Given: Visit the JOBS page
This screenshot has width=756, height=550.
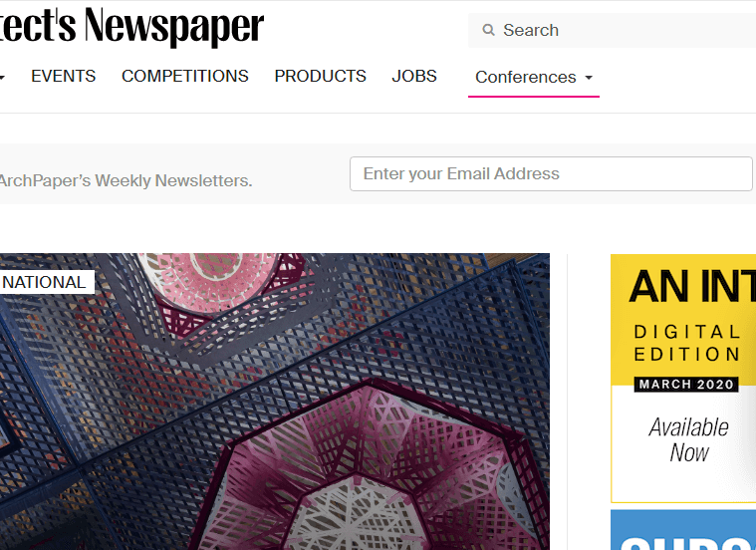Looking at the screenshot, I should tap(414, 77).
